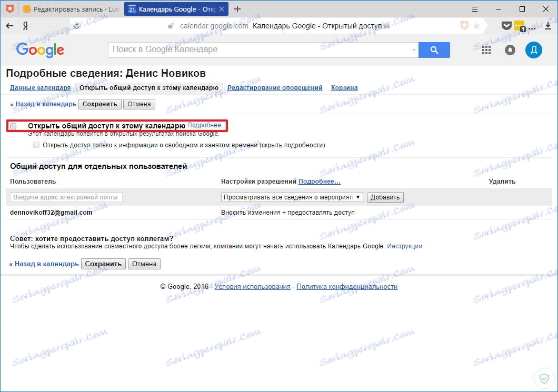Viewport: 558px width, 392px height.
Task: Open 'Подробнее...' link for permission settings
Action: click(x=319, y=182)
